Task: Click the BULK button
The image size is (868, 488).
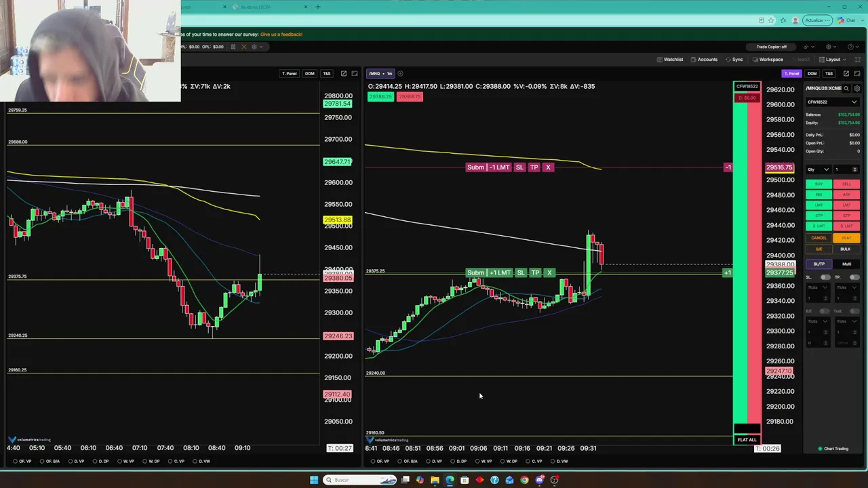Action: 846,249
